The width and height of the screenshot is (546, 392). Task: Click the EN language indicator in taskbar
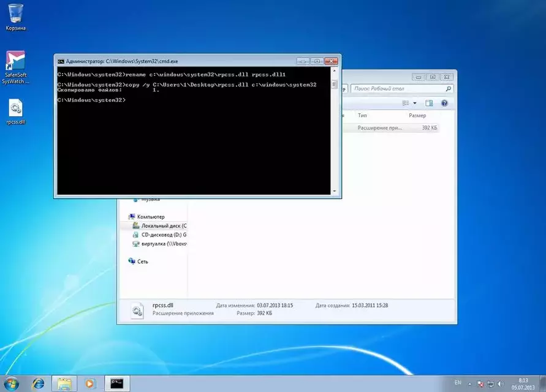pos(458,383)
